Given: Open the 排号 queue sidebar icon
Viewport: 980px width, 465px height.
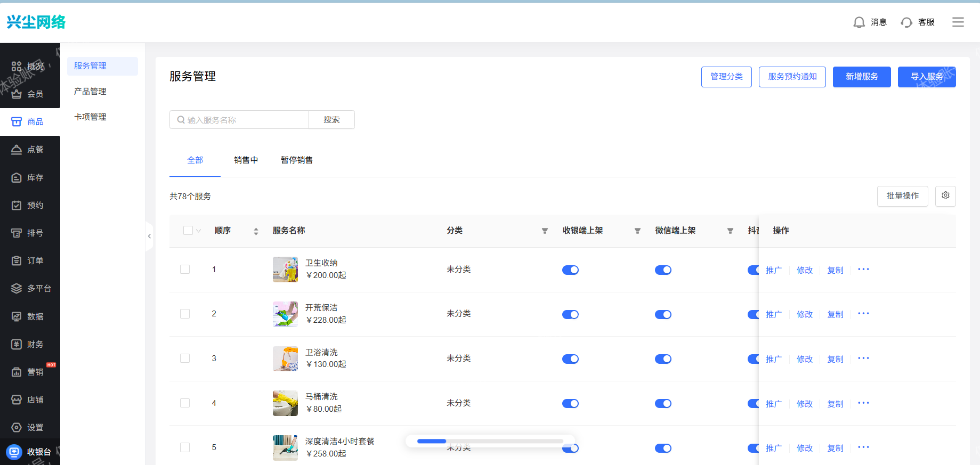Looking at the screenshot, I should 17,233.
